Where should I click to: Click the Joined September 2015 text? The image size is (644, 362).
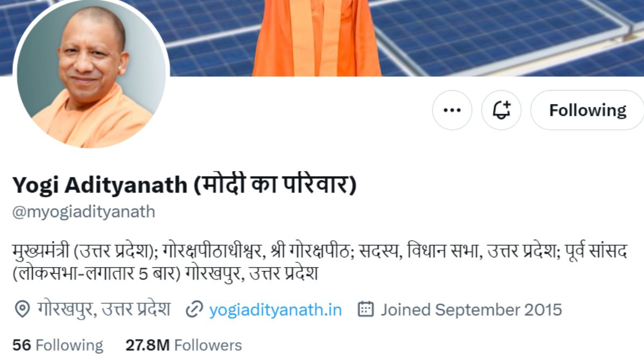(x=471, y=309)
